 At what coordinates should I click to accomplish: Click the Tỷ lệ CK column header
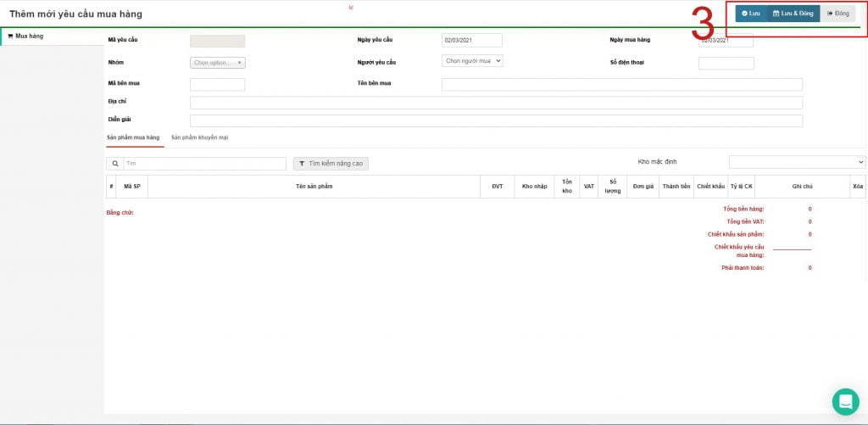point(741,187)
